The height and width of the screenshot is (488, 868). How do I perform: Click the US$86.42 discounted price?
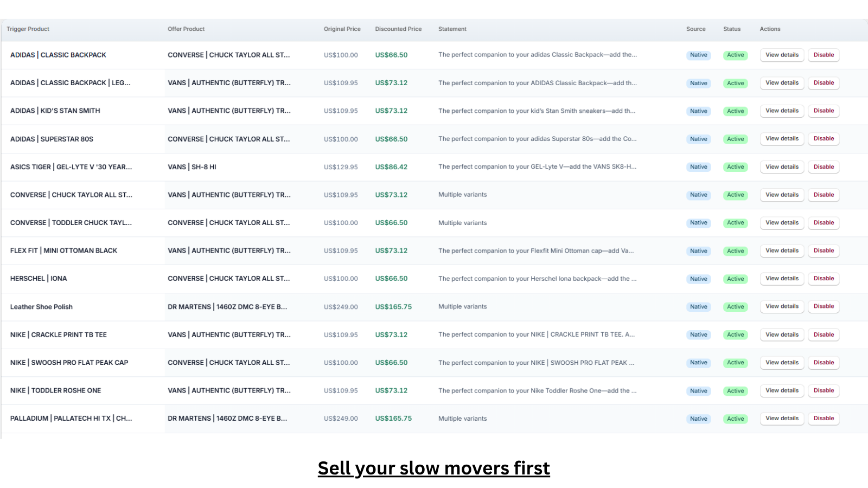point(391,167)
